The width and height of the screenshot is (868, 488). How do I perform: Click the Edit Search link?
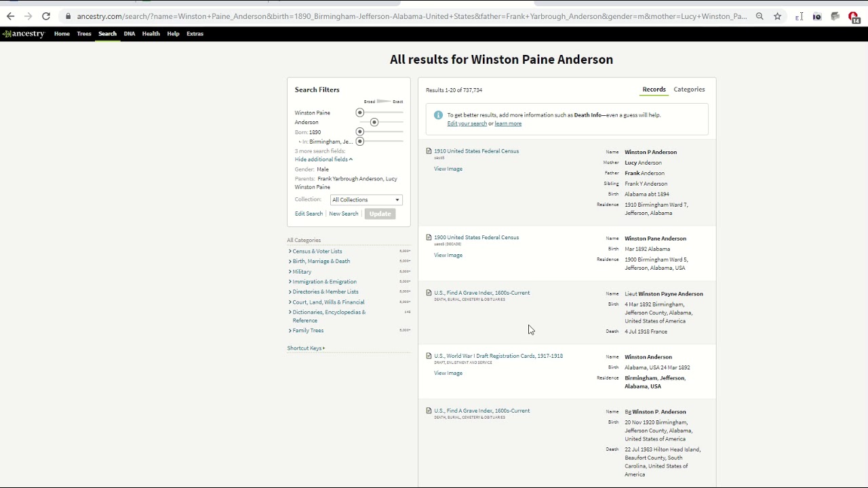tap(309, 213)
